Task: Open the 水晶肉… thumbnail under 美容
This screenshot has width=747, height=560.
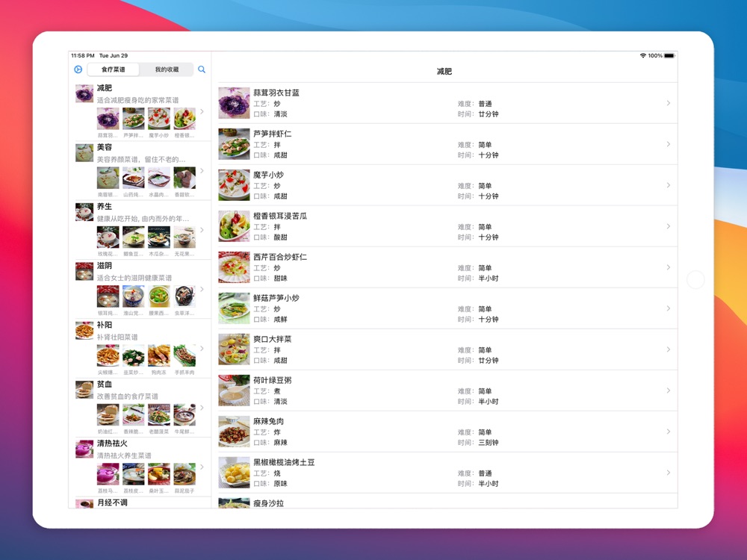Action: pyautogui.click(x=159, y=178)
